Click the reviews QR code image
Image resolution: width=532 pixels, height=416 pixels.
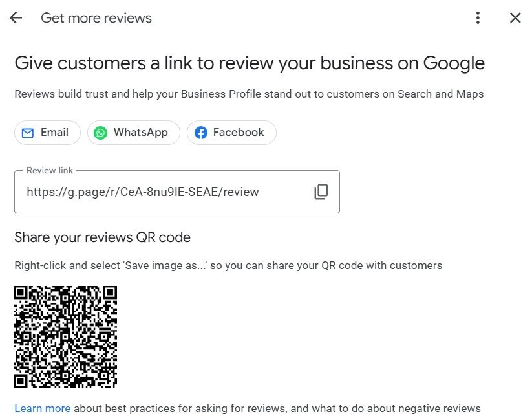pos(65,337)
